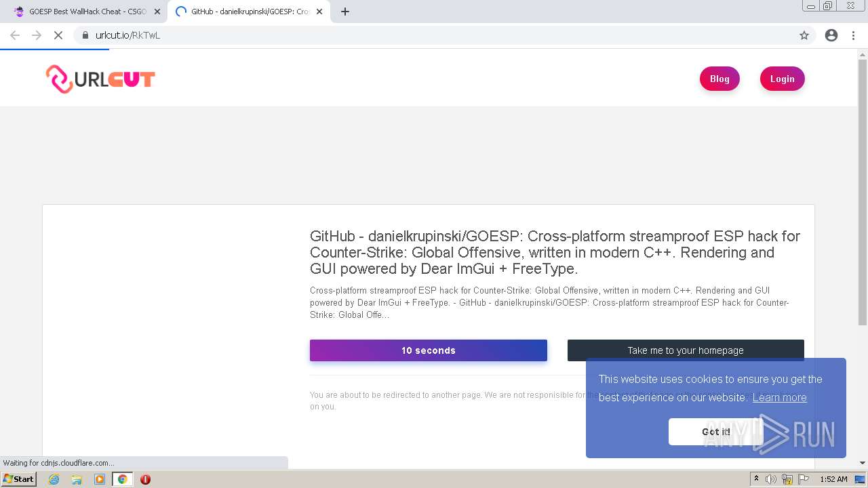Screen dimensions: 868x488
Task: Open Windows Explorer from the taskbar
Action: [77, 479]
